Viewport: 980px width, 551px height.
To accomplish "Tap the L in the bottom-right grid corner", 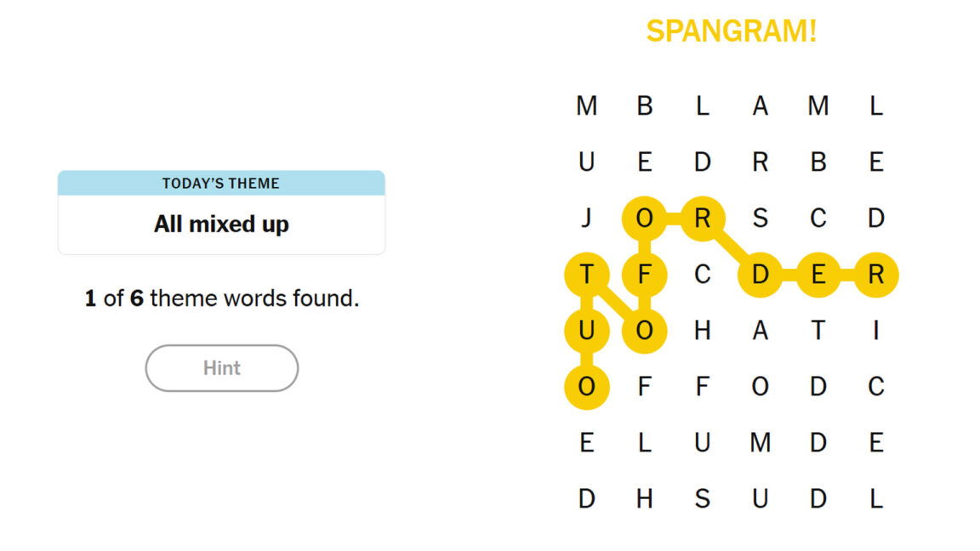I will (x=876, y=499).
